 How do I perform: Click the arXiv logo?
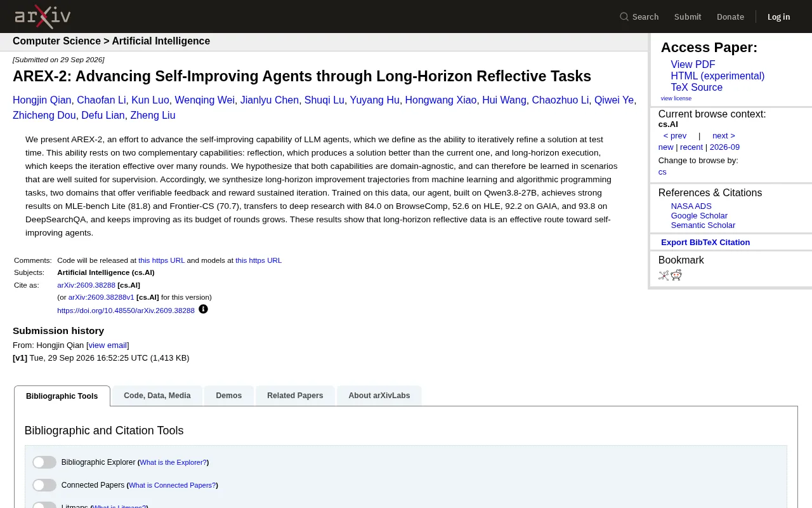pos(43,17)
